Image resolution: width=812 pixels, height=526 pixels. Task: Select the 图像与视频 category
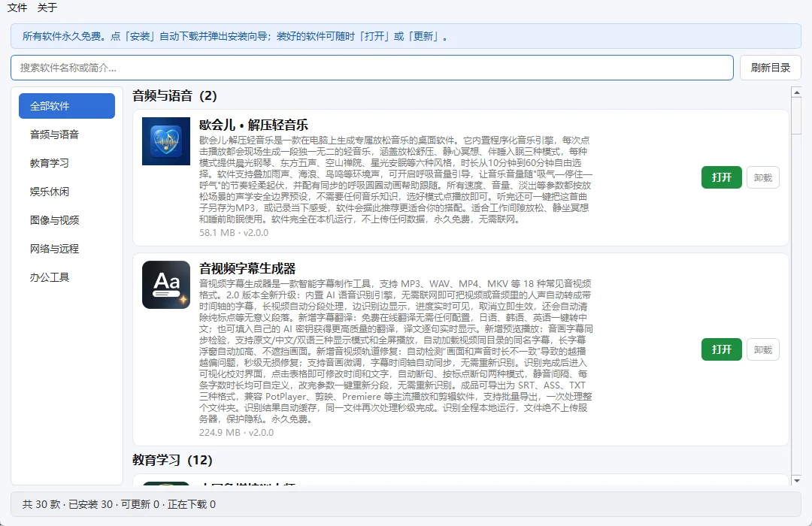(x=67, y=220)
